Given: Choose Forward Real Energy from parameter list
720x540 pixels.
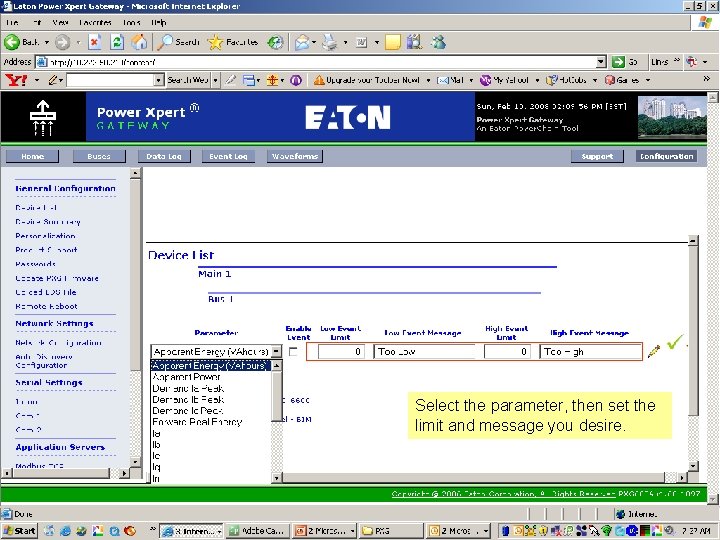Looking at the screenshot, I should click(211, 422).
